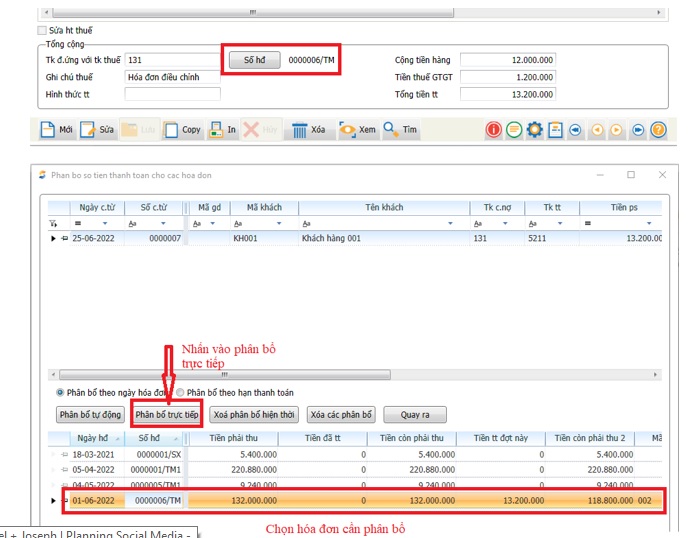Select invoice row 0000006/TM in the grid
This screenshot has height=538, width=698.
pyautogui.click(x=160, y=500)
